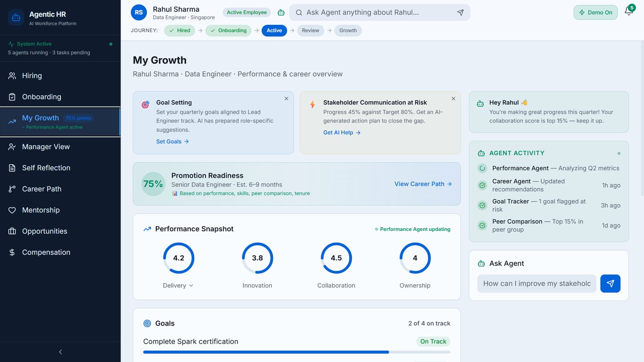Click the Active Employee status badge
This screenshot has width=644, height=362.
[x=247, y=12]
